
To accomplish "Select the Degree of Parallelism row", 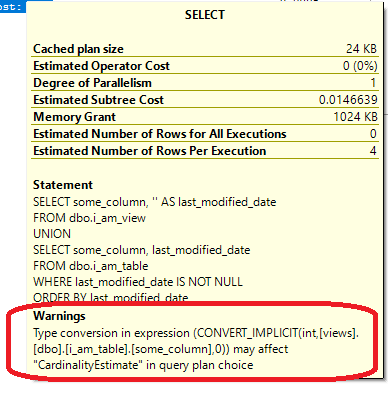I will [205, 83].
